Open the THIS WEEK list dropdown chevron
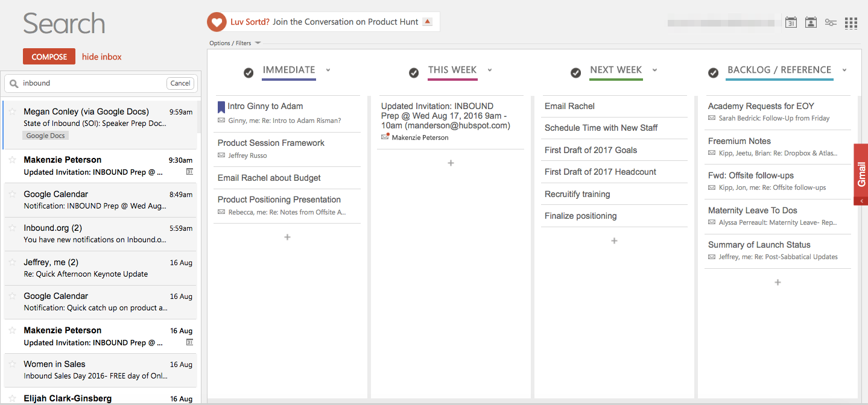The height and width of the screenshot is (405, 868). [490, 70]
